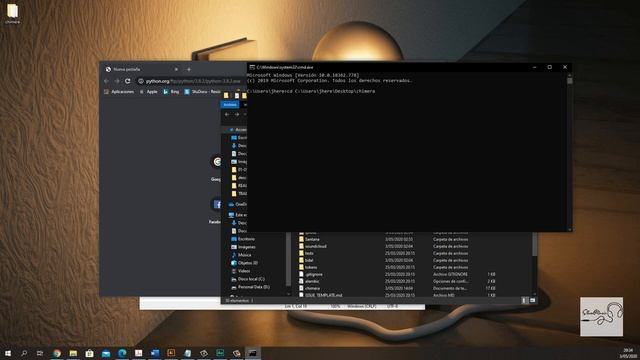Viewport: 640px width, 360px height.
Task: Open Microsoft Word from the taskbar
Action: pos(155,353)
